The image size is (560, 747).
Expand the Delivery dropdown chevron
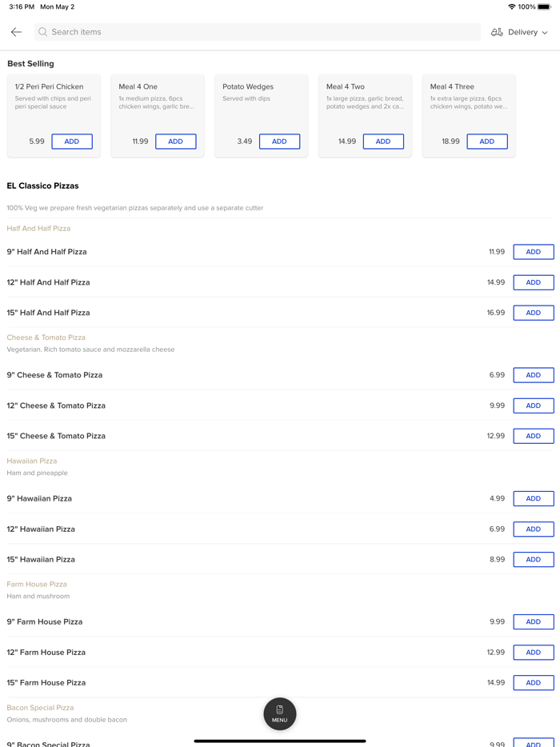point(545,33)
